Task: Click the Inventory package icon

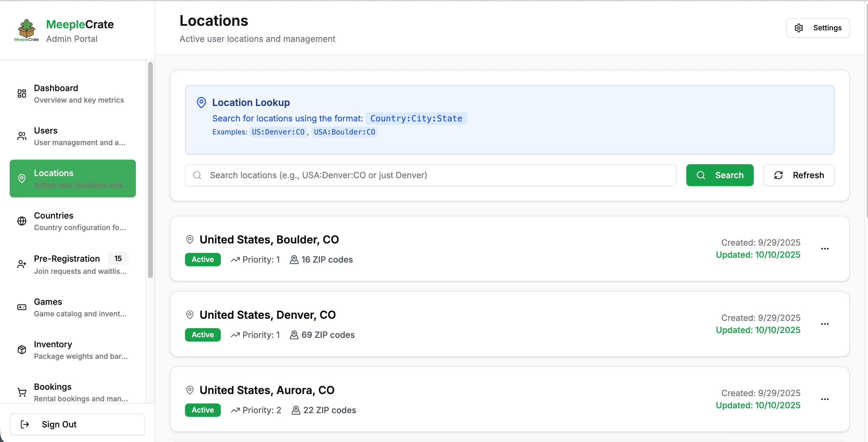Action: 22,350
